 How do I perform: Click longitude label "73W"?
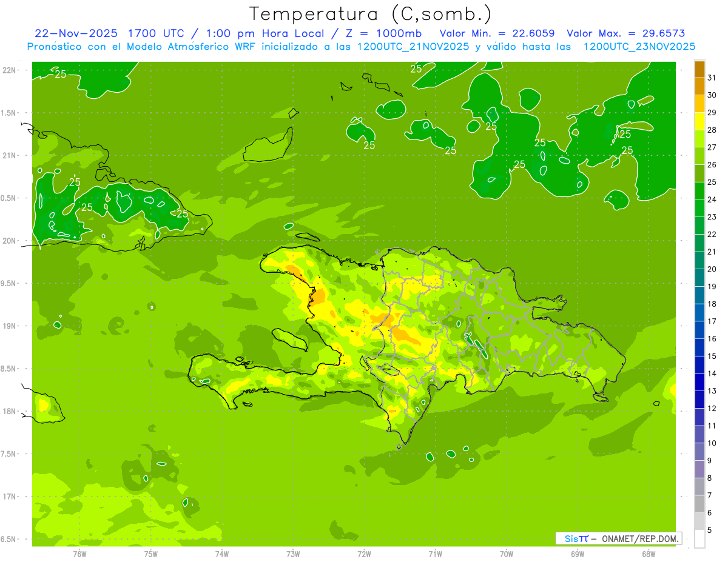[293, 554]
